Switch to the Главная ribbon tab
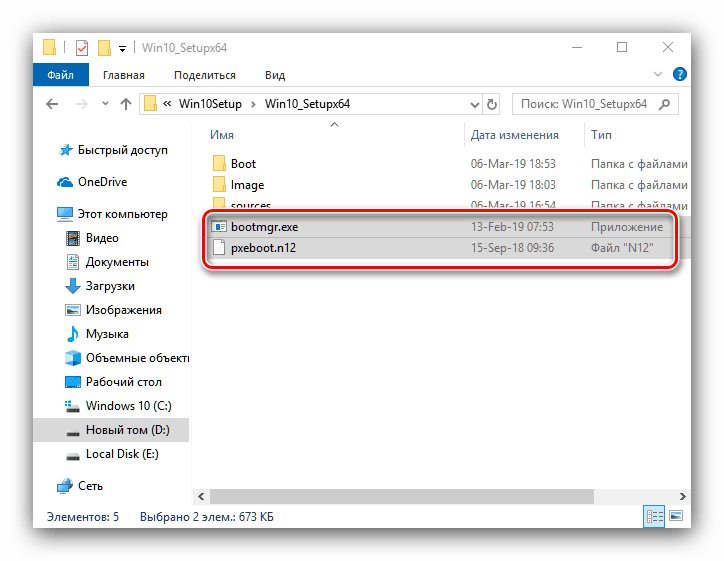Viewport: 724px width, 561px height. point(123,75)
